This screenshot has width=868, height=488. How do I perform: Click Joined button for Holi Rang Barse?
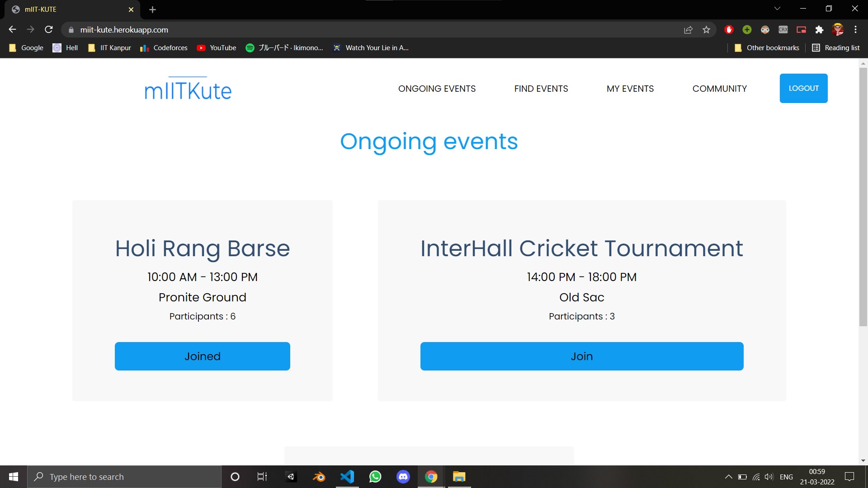(203, 356)
